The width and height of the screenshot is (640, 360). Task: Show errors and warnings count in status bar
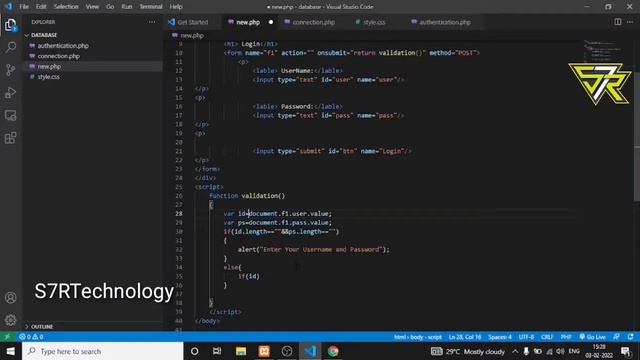tap(31, 337)
